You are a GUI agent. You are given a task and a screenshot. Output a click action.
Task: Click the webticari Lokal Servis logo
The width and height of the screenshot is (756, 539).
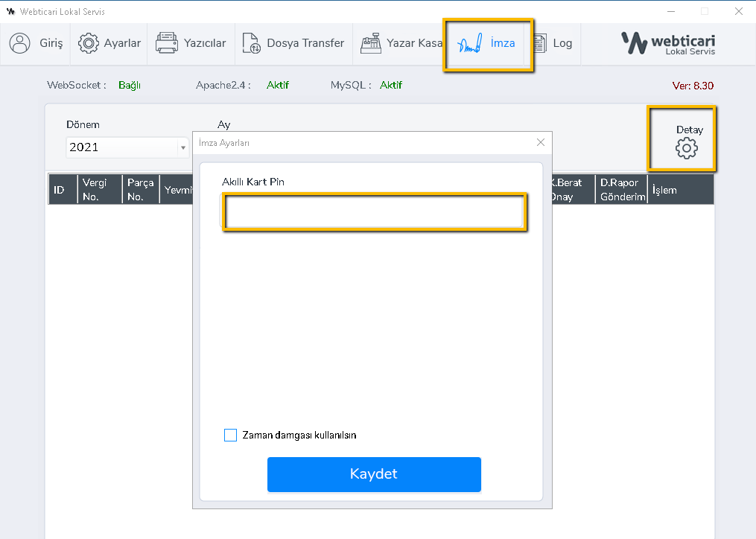click(668, 43)
